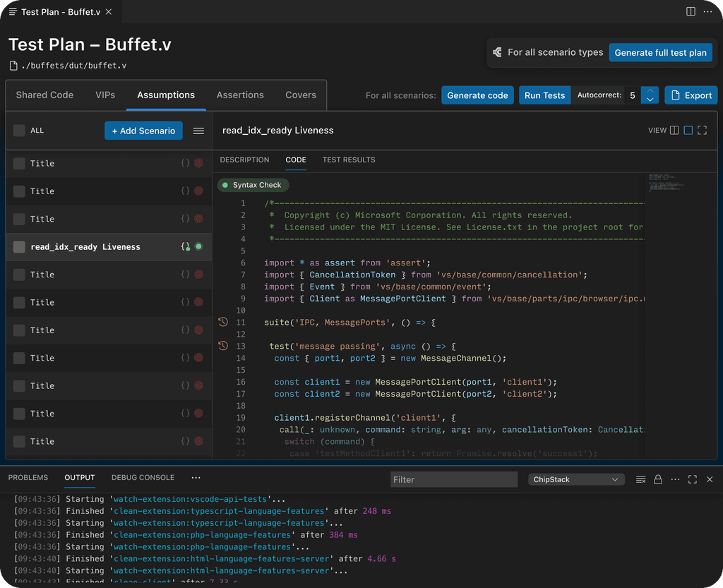Open the TEST RESULTS tab
The width and height of the screenshot is (723, 588).
349,160
